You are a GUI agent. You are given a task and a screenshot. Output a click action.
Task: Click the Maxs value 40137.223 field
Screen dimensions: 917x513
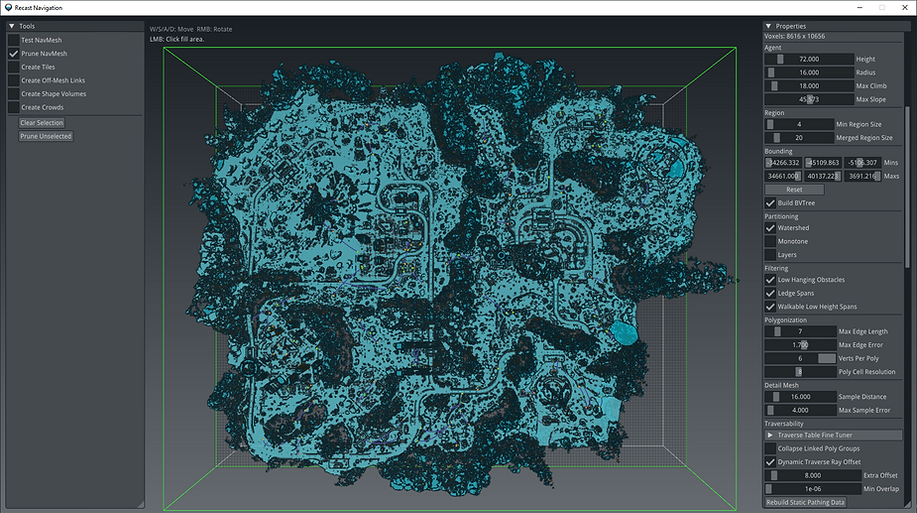[823, 176]
